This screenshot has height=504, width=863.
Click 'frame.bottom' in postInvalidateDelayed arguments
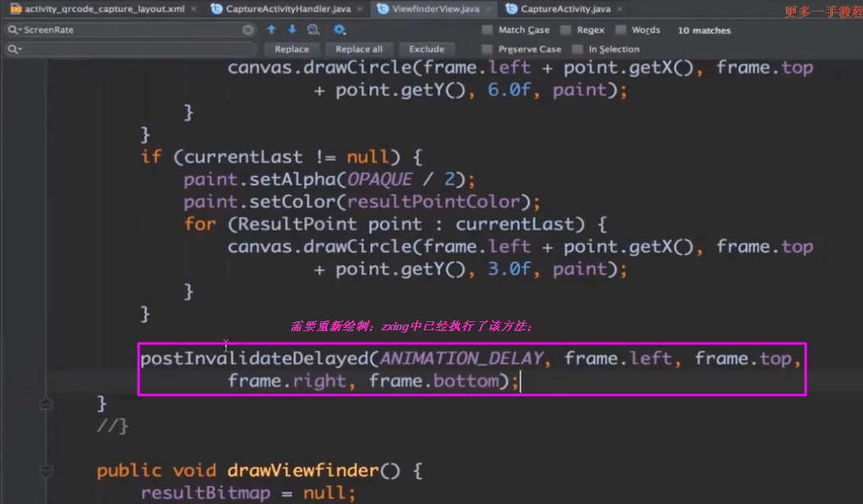coord(434,381)
